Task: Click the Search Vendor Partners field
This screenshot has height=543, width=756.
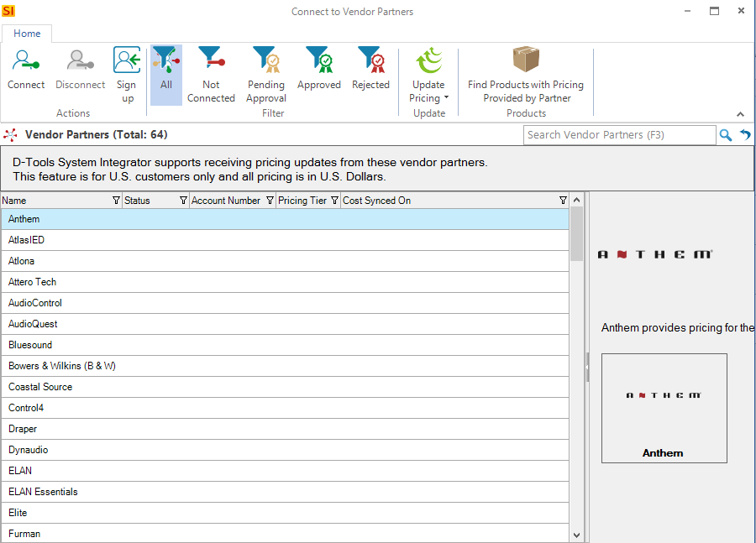Action: coord(620,135)
